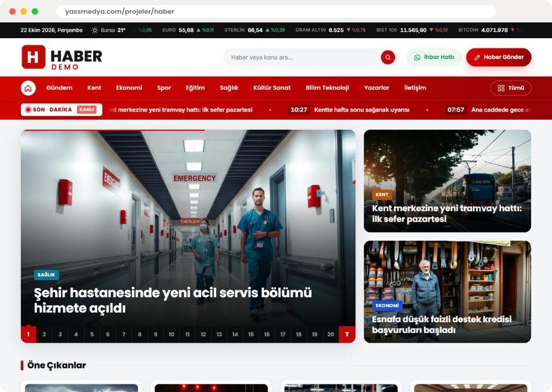Open ticker headline about yeni tramvay hattı
552x392 pixels.
pos(180,110)
